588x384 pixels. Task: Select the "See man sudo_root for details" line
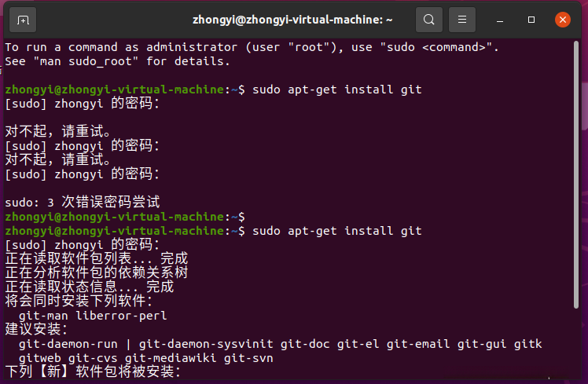coord(118,61)
